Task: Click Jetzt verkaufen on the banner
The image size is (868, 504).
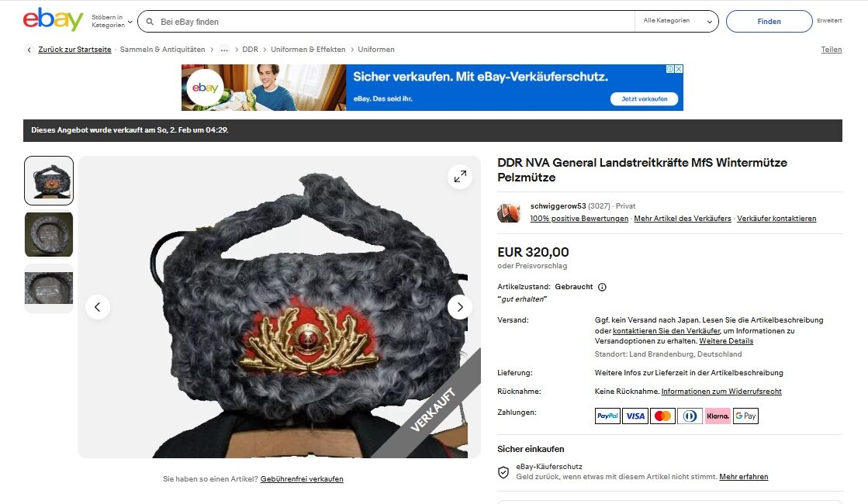Action: [645, 99]
